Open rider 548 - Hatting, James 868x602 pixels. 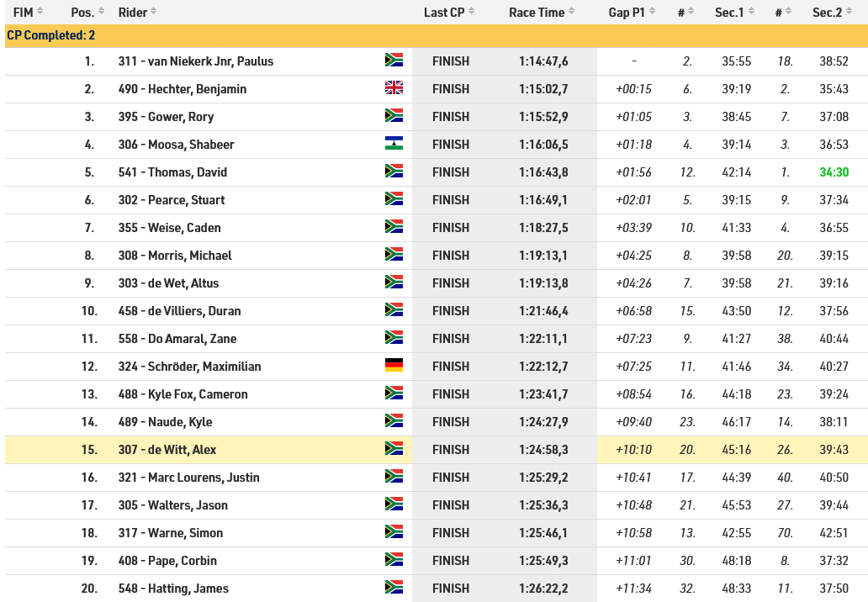[173, 589]
